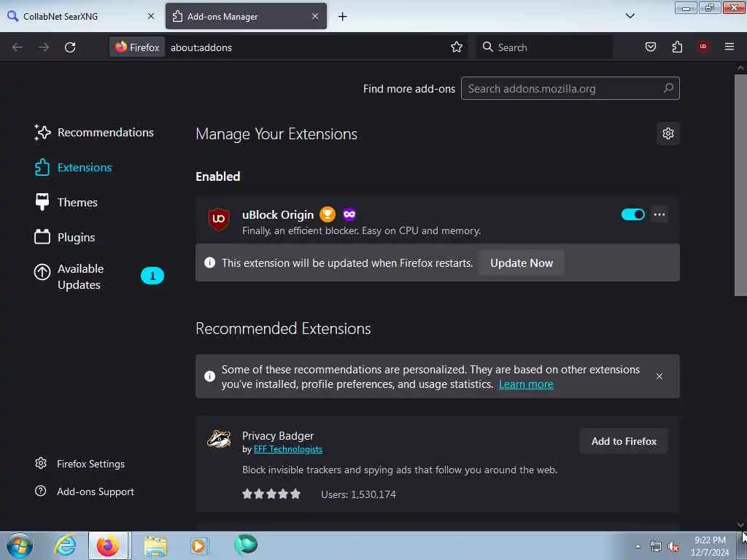Close the Add-ons Manager tab
Screen dimensions: 747x560
coord(315,16)
